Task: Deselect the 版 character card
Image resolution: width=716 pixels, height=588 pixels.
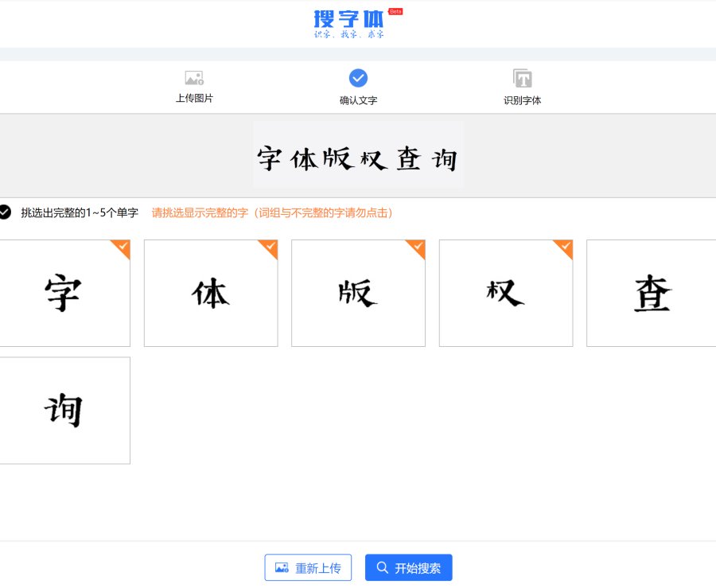Action: pyautogui.click(x=358, y=293)
